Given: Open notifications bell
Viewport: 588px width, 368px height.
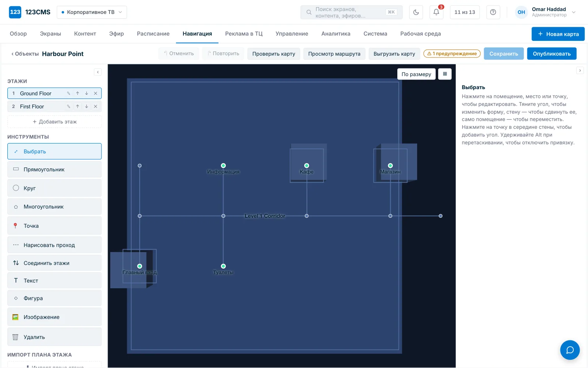Looking at the screenshot, I should [436, 12].
